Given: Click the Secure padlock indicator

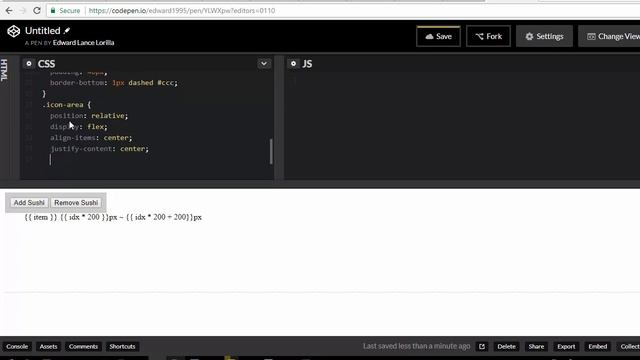Looking at the screenshot, I should 65,11.
